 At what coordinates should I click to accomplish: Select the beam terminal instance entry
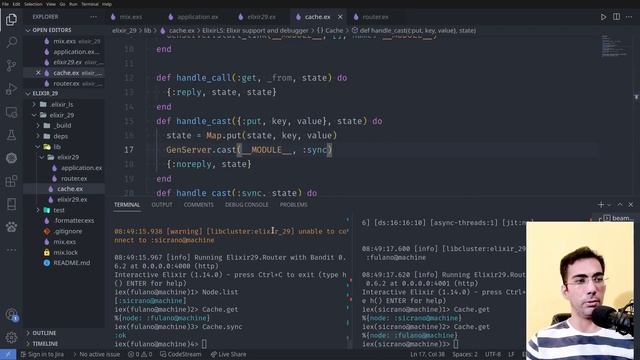point(617,218)
